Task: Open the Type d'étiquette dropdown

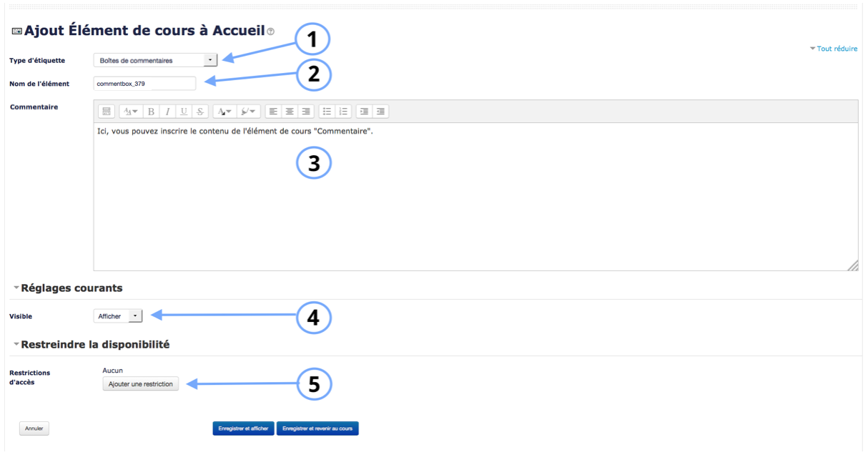Action: [155, 60]
